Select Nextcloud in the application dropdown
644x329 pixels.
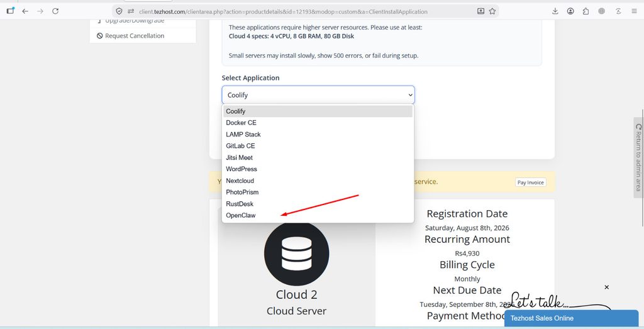coord(318,181)
